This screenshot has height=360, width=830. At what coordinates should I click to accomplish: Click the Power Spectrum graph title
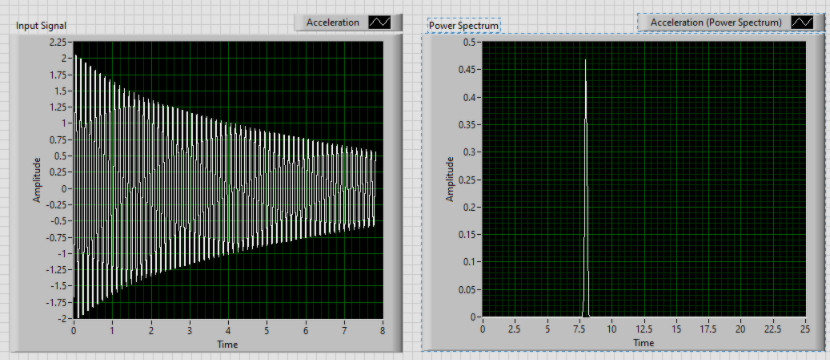(464, 25)
